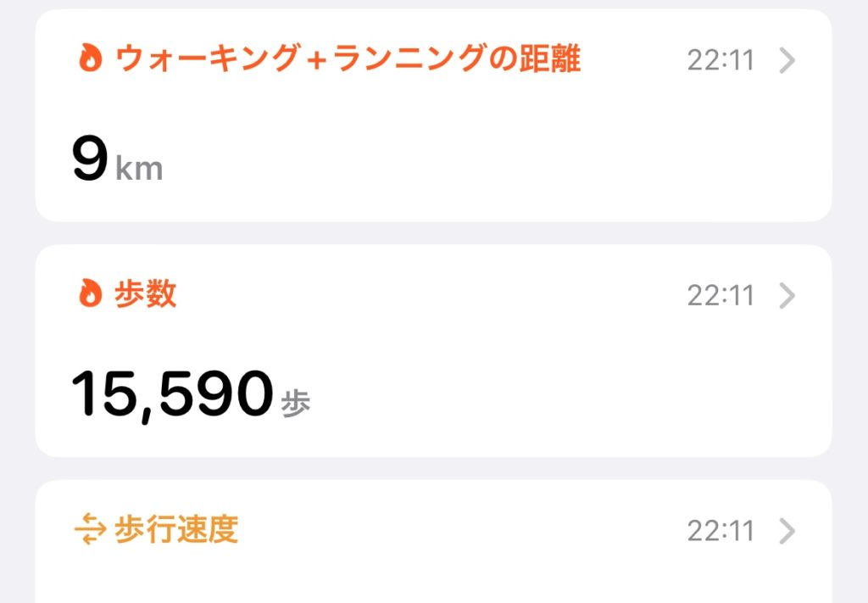The height and width of the screenshot is (603, 868).
Task: Click the chevron on the 歩行速度 card
Action: [x=787, y=532]
